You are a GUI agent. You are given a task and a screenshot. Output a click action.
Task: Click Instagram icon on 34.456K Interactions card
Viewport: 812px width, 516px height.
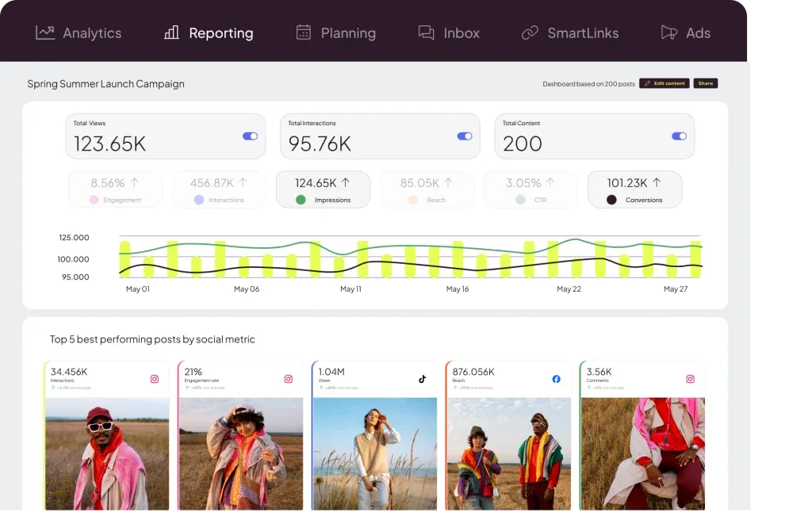pyautogui.click(x=155, y=379)
